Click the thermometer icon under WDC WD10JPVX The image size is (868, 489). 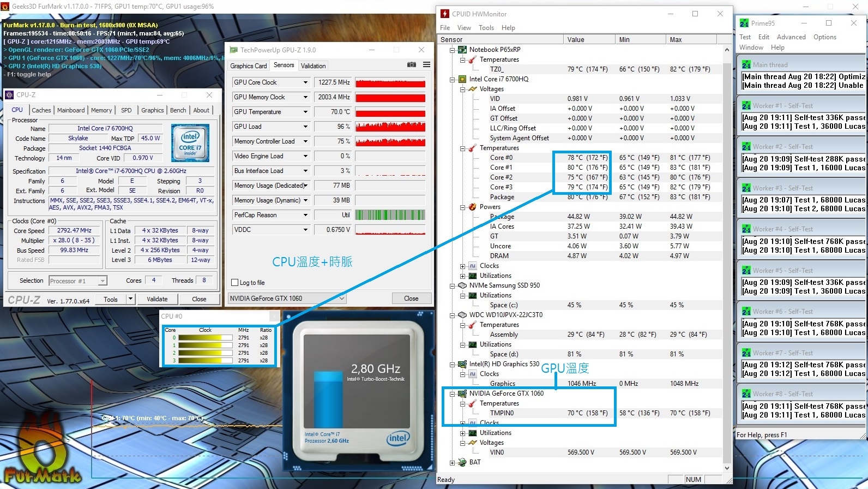tap(472, 325)
